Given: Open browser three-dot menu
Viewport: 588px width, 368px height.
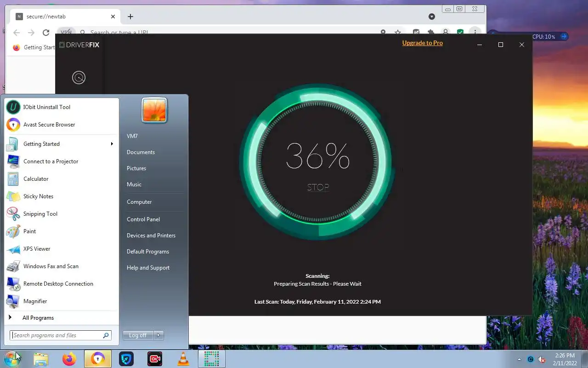Looking at the screenshot, I should point(475,32).
